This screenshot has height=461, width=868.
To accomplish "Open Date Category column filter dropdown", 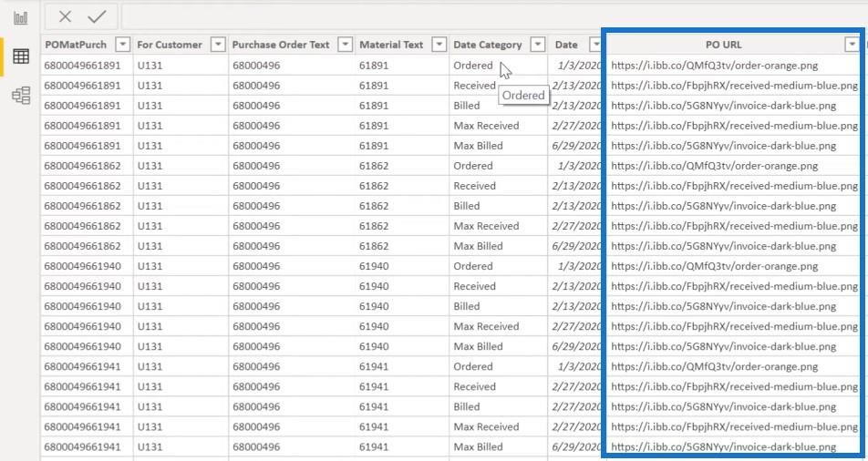I will tap(538, 45).
